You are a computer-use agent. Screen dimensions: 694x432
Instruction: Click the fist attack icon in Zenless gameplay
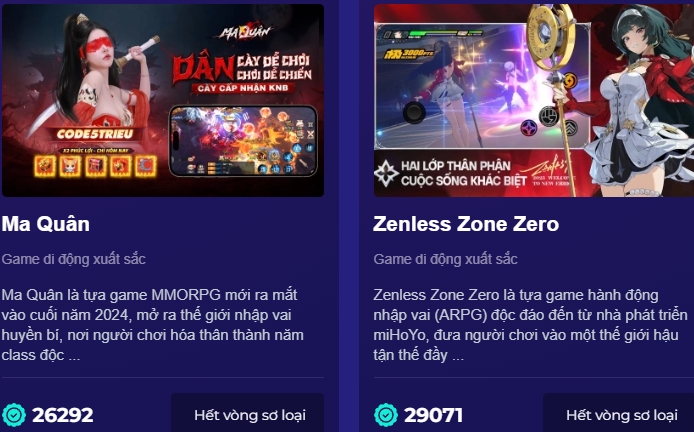pos(549,116)
